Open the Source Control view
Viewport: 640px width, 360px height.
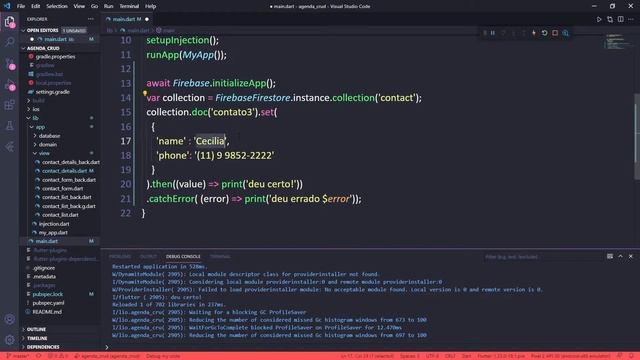pos(9,63)
